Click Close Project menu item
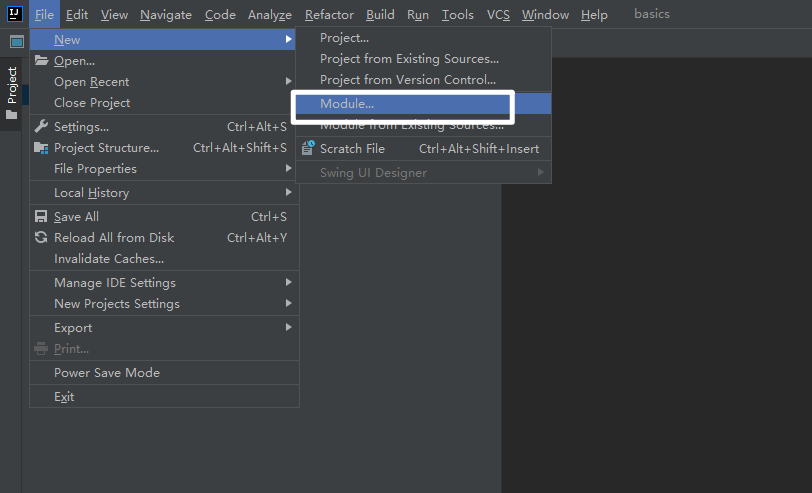Screen dimensions: 812x493 click(164, 103)
